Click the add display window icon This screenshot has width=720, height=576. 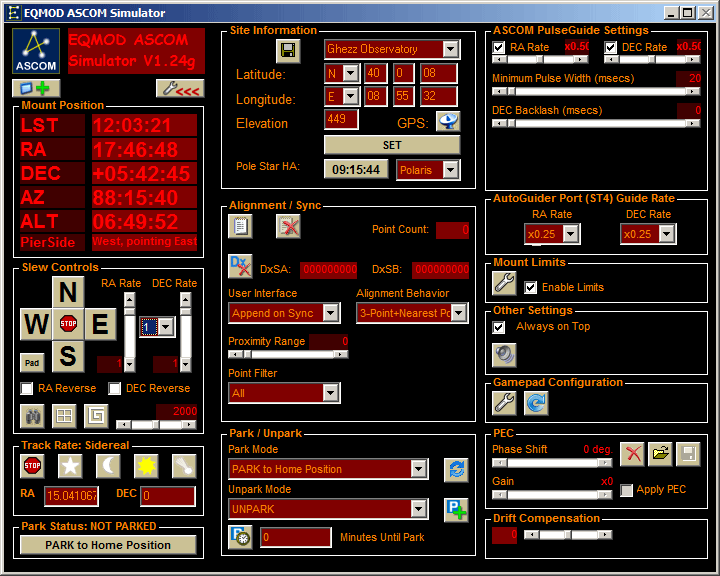(x=36, y=88)
